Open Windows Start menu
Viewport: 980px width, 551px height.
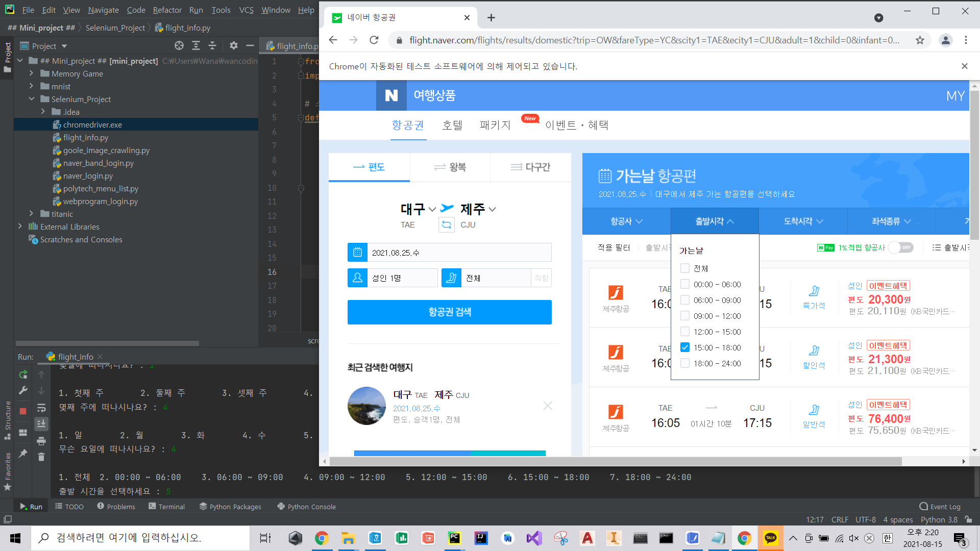[x=15, y=538]
